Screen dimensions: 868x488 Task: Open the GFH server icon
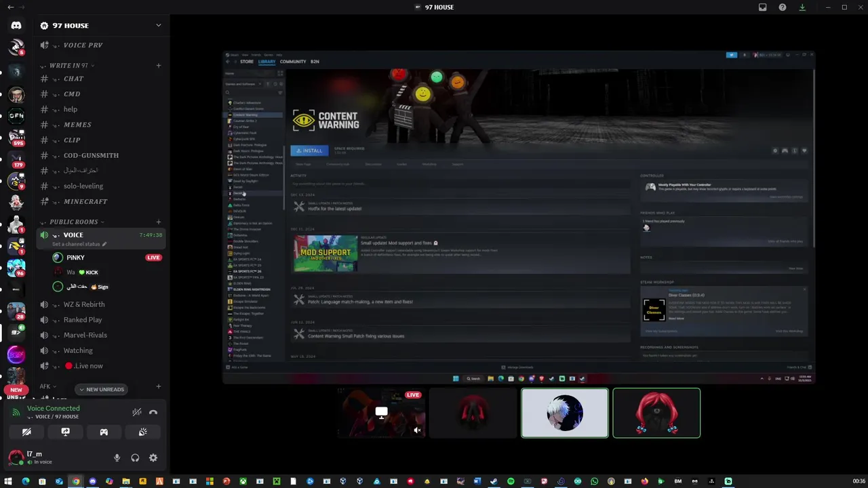(16, 116)
